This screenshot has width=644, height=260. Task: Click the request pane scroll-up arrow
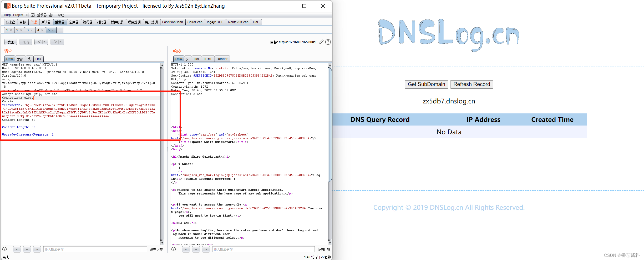tap(162, 65)
